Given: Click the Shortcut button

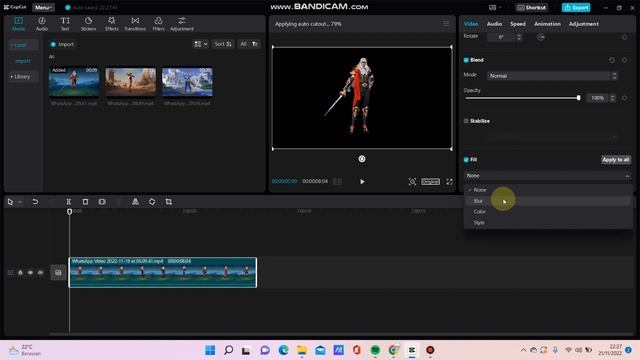Looking at the screenshot, I should pos(531,7).
